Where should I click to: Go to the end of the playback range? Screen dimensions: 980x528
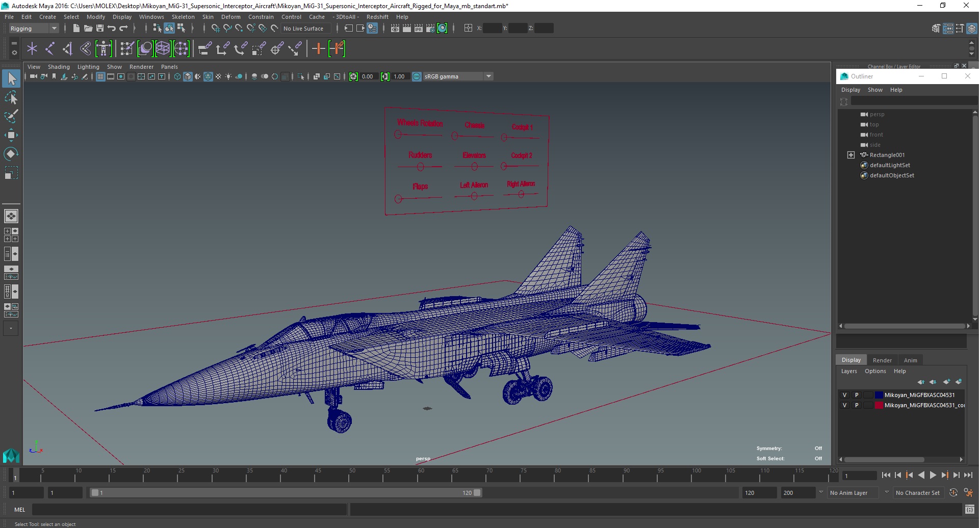968,475
